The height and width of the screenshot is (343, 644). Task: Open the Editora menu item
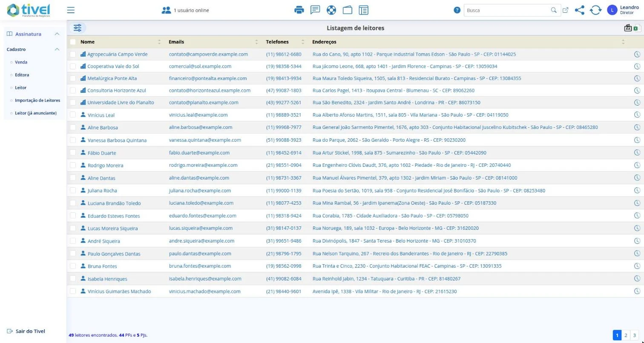click(x=22, y=75)
